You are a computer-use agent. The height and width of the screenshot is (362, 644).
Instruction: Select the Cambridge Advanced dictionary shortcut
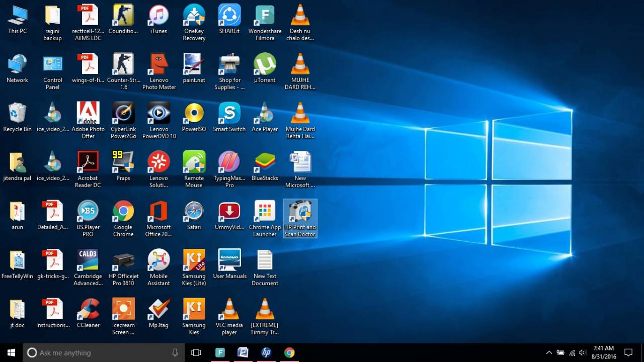point(88,267)
